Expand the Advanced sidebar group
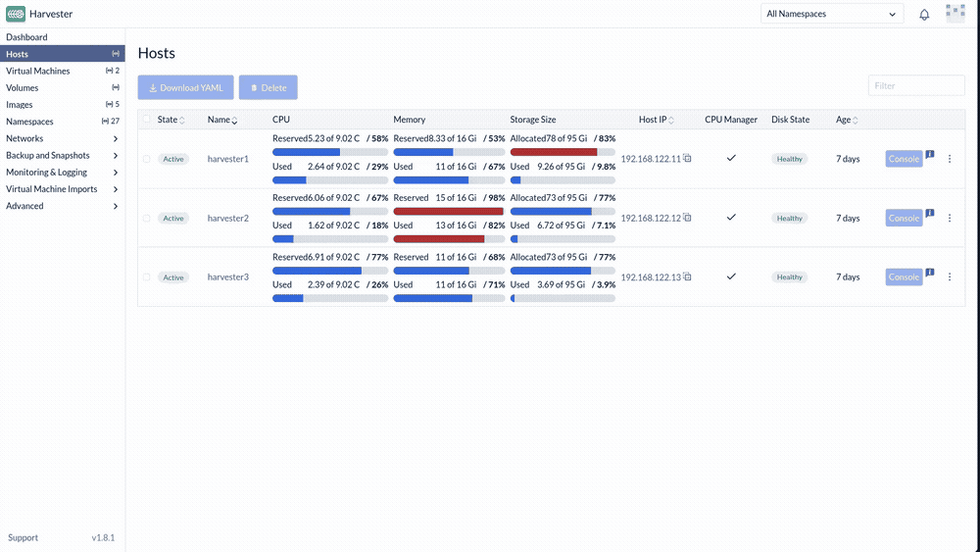The image size is (980, 552). point(62,206)
